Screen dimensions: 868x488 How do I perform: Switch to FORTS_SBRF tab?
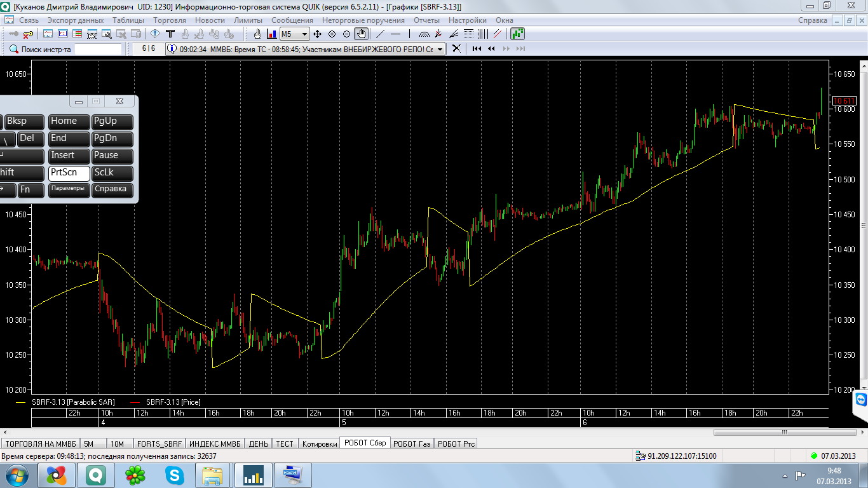(159, 444)
